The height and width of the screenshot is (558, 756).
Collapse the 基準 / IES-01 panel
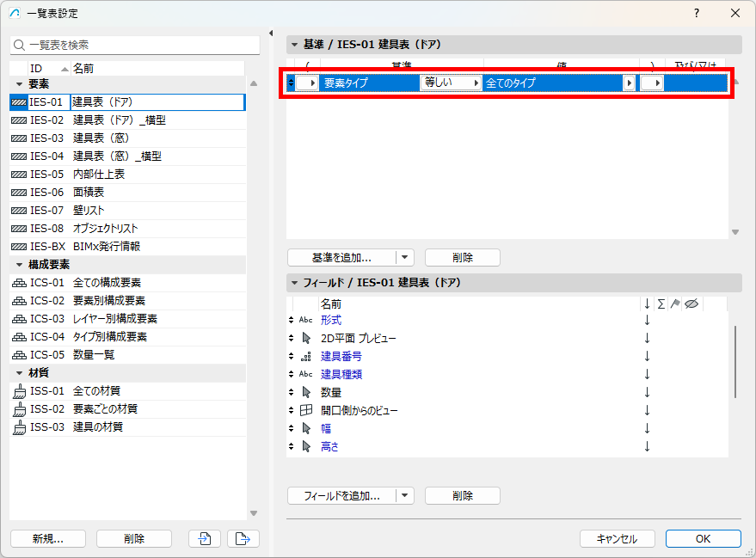tap(294, 45)
